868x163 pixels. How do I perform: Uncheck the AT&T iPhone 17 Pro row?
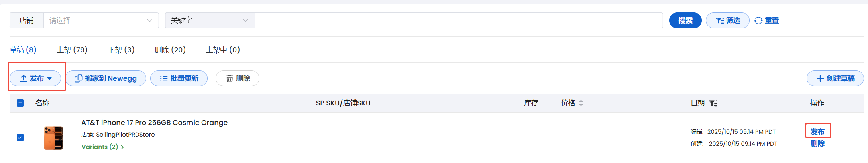pos(20,137)
